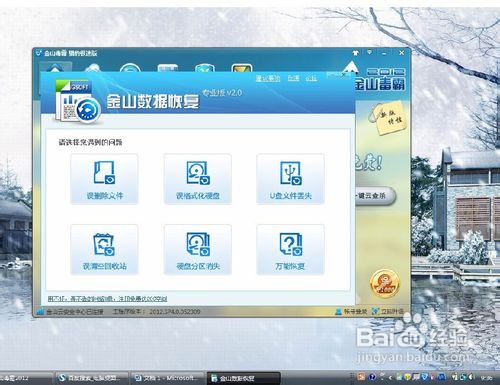Open 万能恢复 recovery option

(x=290, y=250)
